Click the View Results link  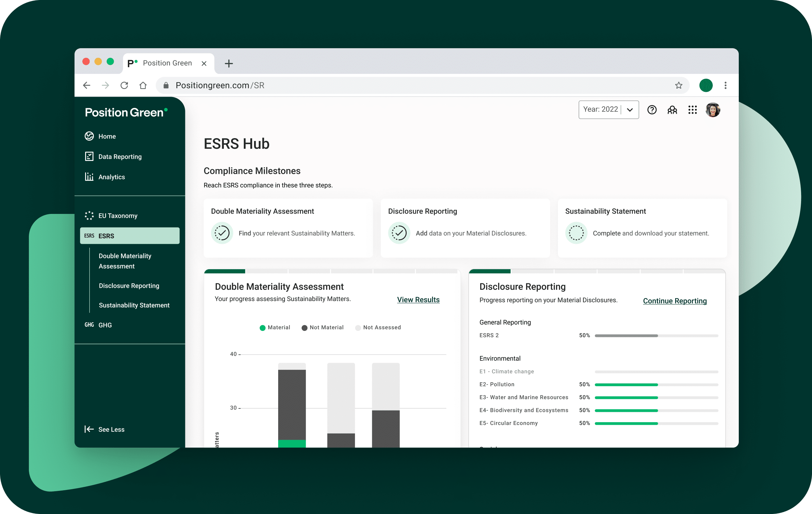418,299
